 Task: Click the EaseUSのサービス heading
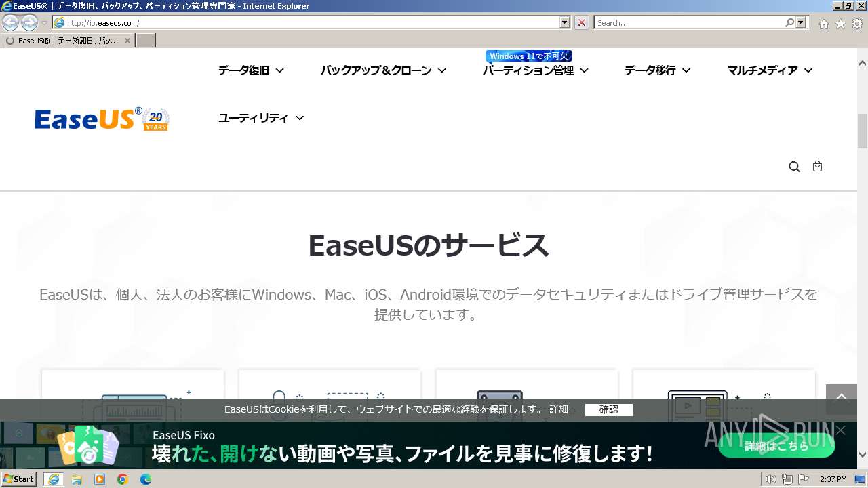tap(428, 245)
